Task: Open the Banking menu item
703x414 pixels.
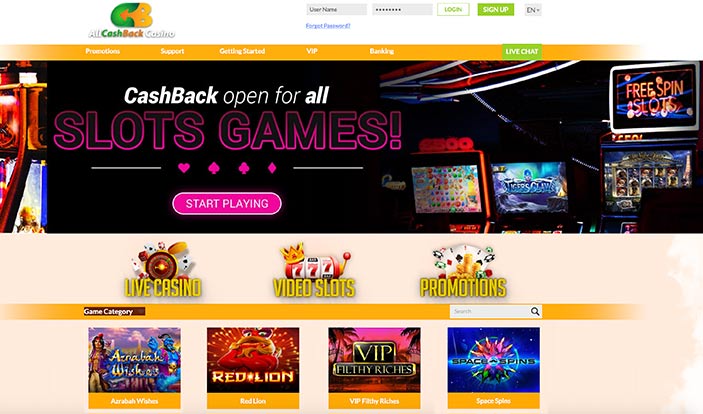Action: coord(382,51)
